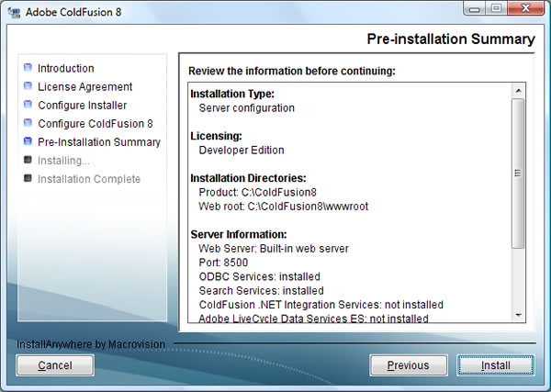
Task: Click the summary vertical scrollbar thumb
Action: pos(518,174)
